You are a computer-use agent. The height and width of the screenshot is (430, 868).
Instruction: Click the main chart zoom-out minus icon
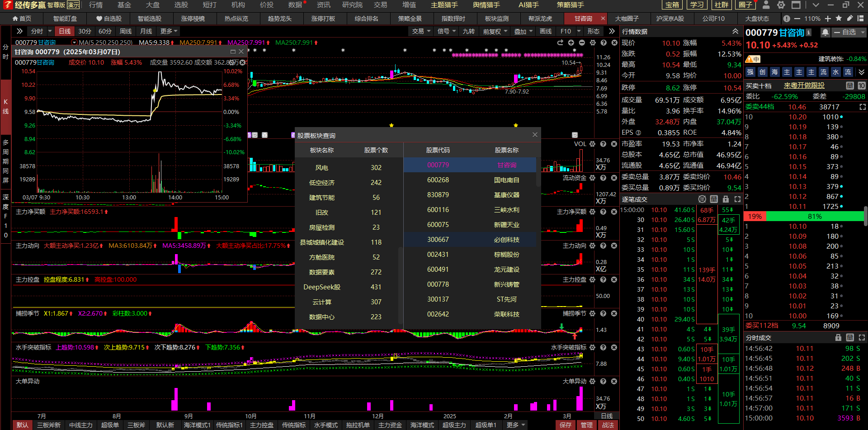(582, 43)
